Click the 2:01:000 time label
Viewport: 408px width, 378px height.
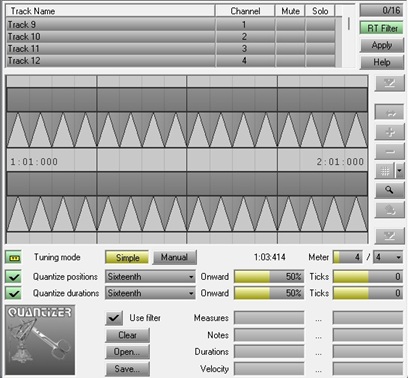(x=340, y=162)
